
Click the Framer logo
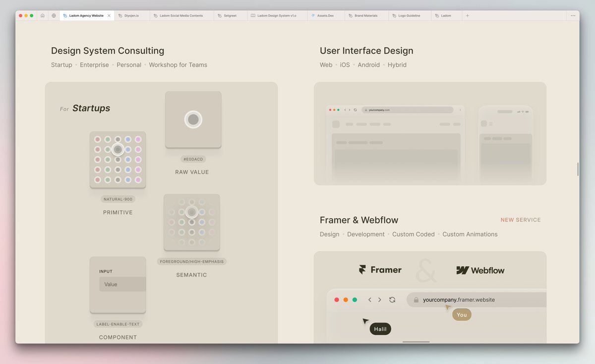pyautogui.click(x=380, y=270)
